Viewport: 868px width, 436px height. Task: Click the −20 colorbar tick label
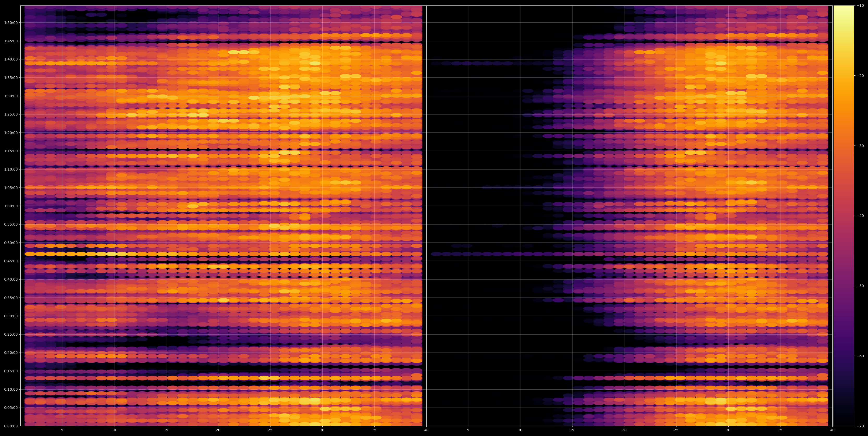click(x=860, y=76)
